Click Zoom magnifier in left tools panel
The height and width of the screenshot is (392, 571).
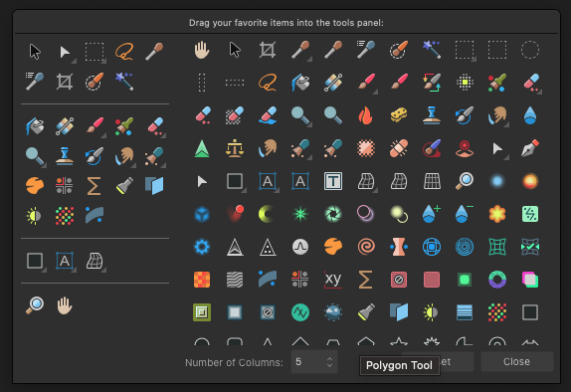[35, 305]
